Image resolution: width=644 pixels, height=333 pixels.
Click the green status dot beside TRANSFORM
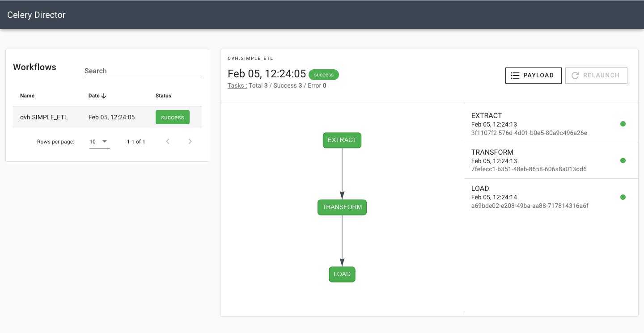tap(623, 160)
